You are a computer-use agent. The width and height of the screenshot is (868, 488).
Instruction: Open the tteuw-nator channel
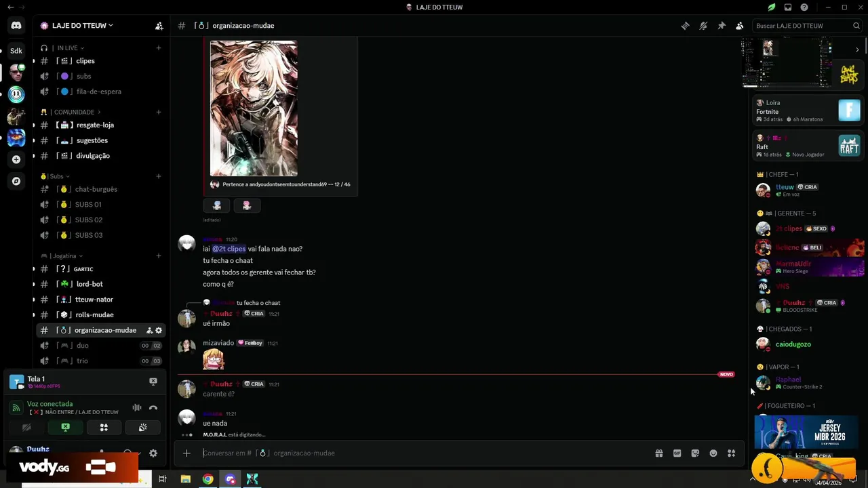(x=100, y=300)
